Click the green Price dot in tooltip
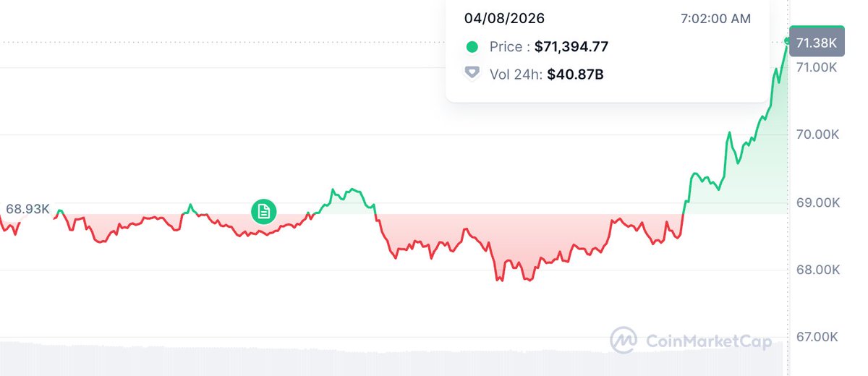The image size is (868, 376). (472, 47)
